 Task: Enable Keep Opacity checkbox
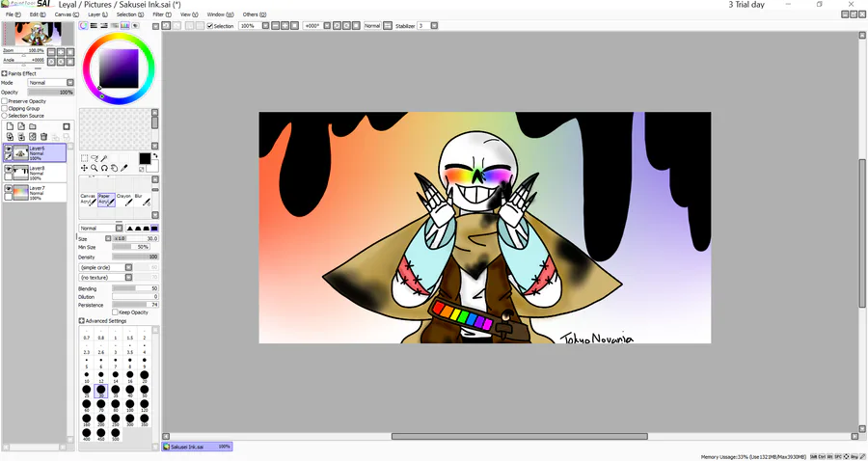115,312
